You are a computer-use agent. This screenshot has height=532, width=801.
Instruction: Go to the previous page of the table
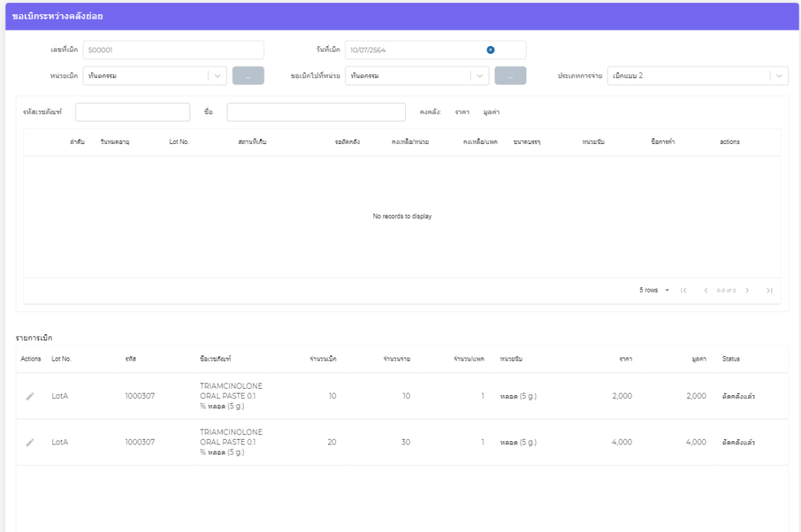pos(706,290)
